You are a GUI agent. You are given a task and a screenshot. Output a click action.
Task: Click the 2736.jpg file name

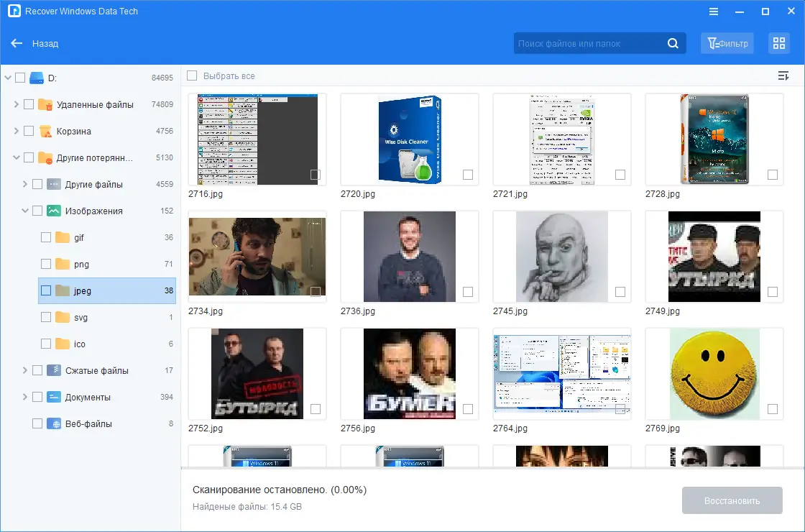(358, 311)
